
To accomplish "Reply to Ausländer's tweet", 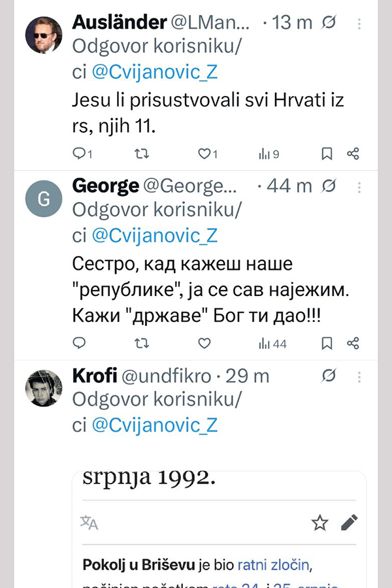I will click(80, 154).
